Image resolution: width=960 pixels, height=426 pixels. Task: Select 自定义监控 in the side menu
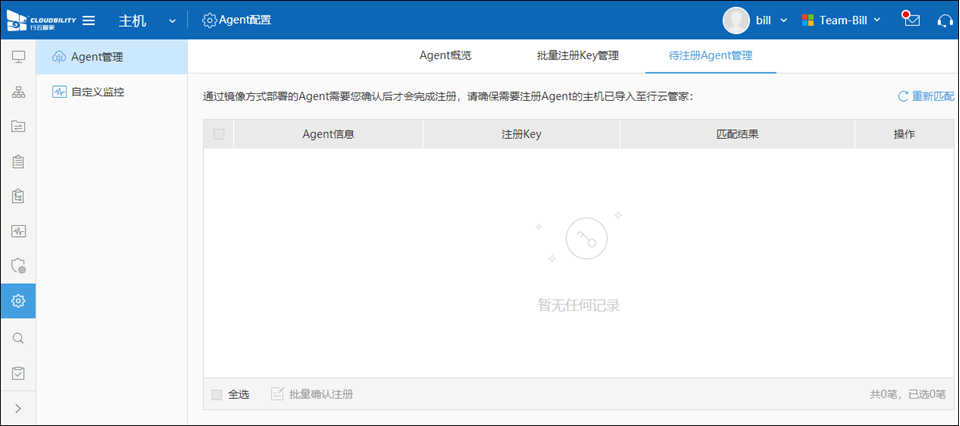[98, 92]
